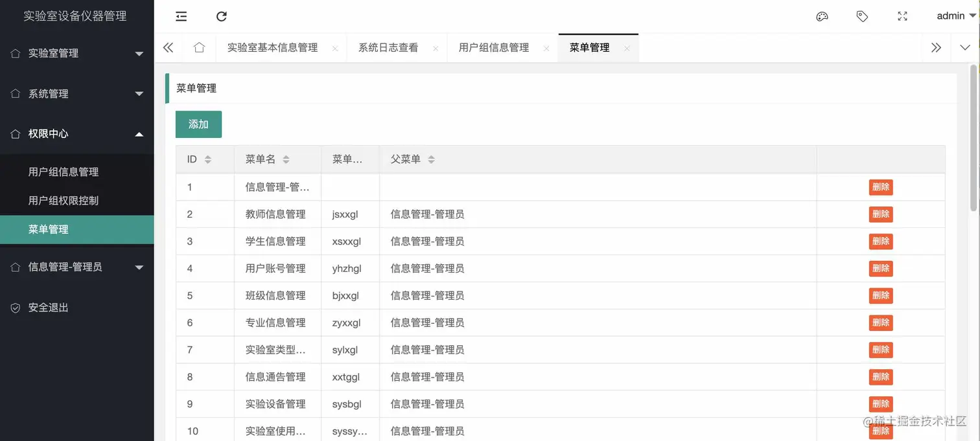The width and height of the screenshot is (980, 441).
Task: Open tab options down-chevron
Action: point(965,47)
